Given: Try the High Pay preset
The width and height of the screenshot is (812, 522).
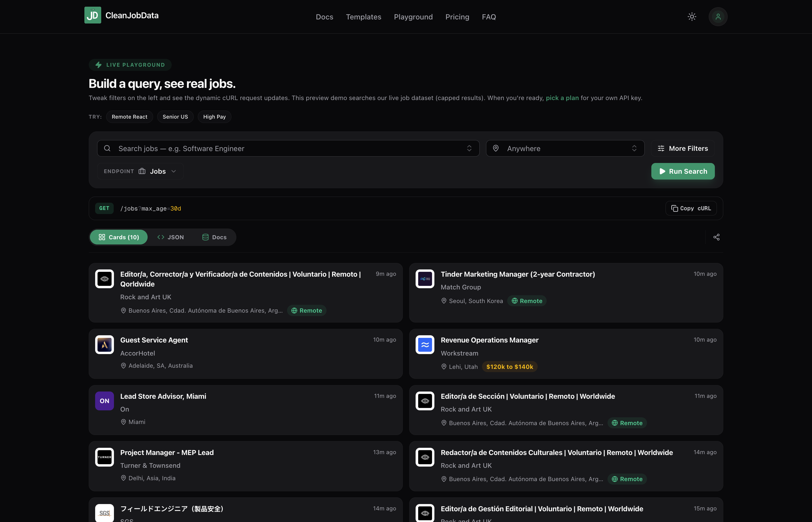Looking at the screenshot, I should click(214, 117).
